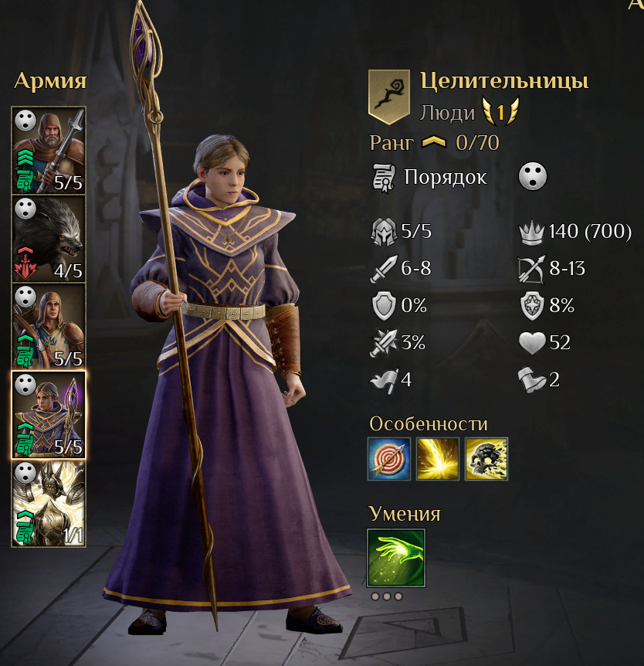Screen dimensions: 644x666
Task: Click the staff emblem unit class badge
Action: 389,97
